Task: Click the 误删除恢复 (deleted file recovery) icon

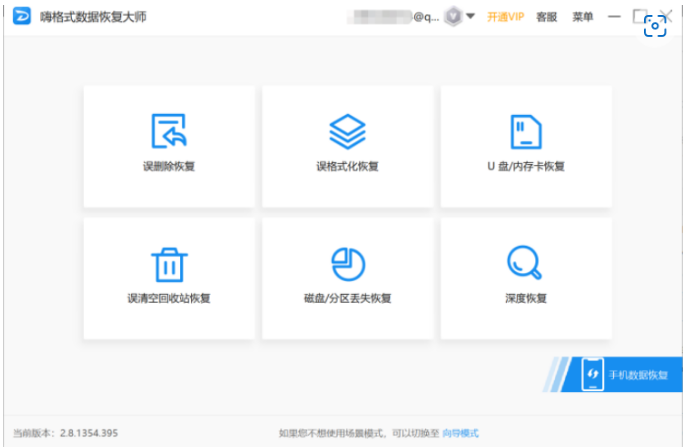Action: pyautogui.click(x=169, y=131)
